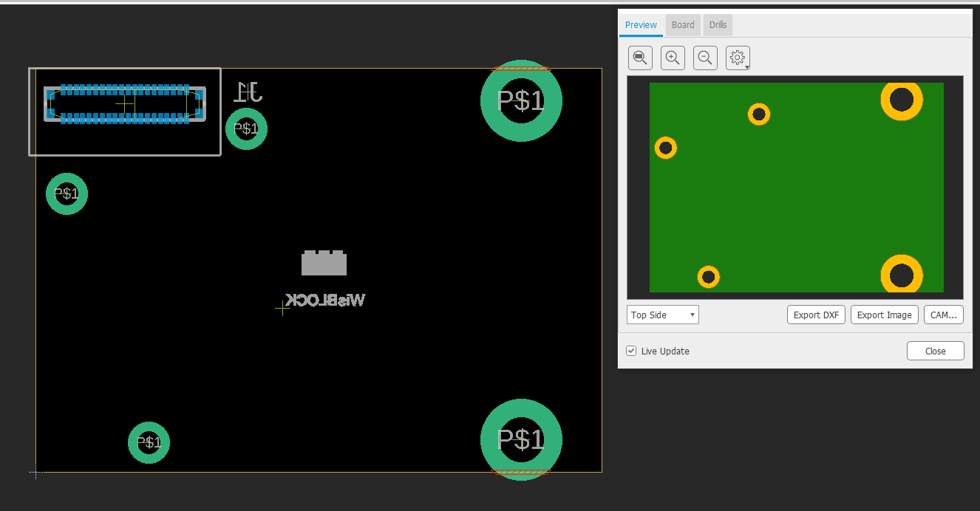This screenshot has height=511, width=980.
Task: Close the preview dialog
Action: (x=935, y=351)
